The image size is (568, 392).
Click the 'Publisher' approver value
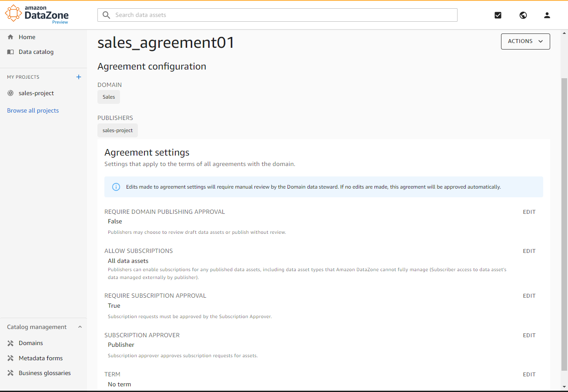point(121,345)
